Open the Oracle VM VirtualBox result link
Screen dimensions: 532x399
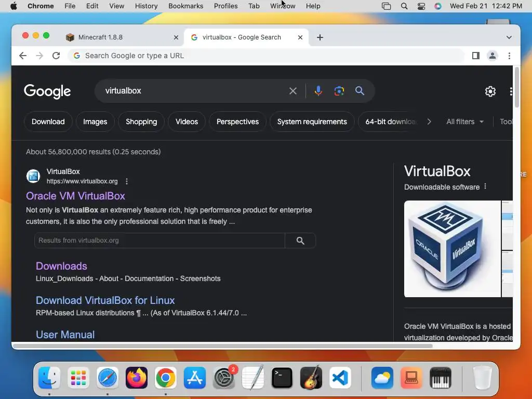[75, 196]
